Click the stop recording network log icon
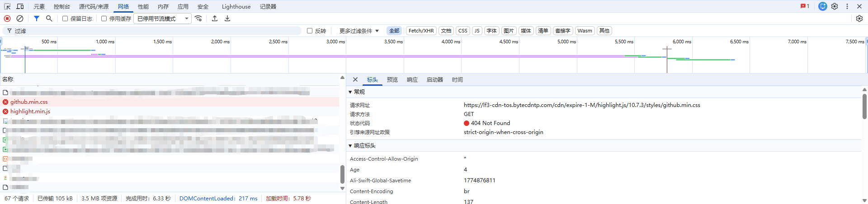This screenshot has width=868, height=204. point(7,19)
